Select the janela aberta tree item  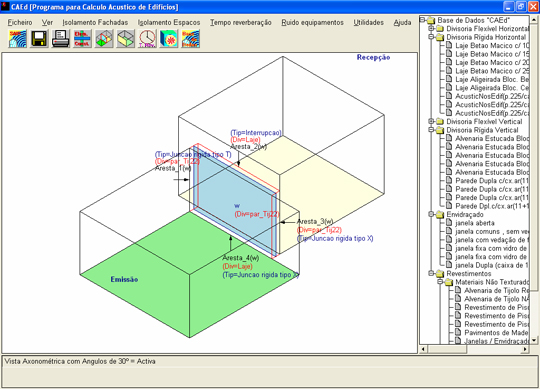pos(475,223)
